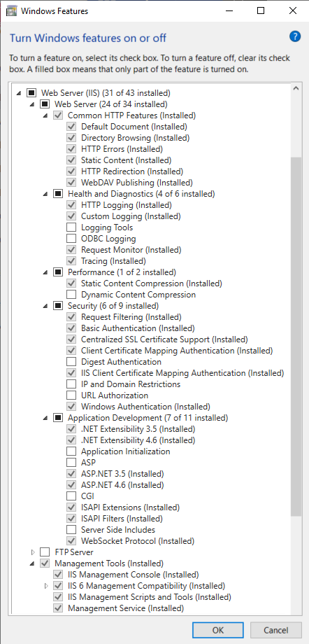Click Cancel to discard changes
The height and width of the screenshot is (644, 309).
pyautogui.click(x=275, y=629)
